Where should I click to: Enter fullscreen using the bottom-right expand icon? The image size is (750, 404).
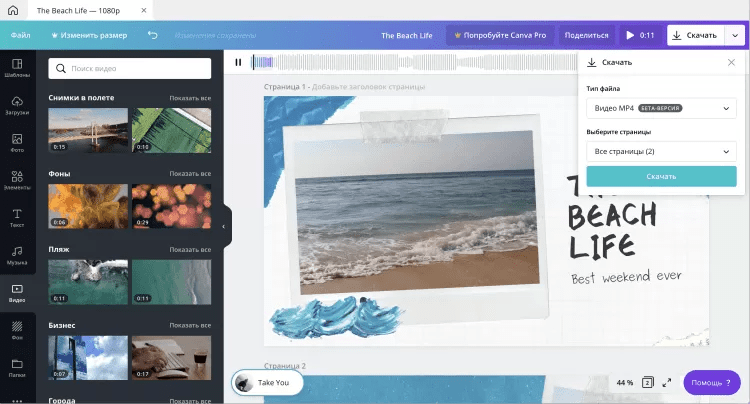pos(667,382)
